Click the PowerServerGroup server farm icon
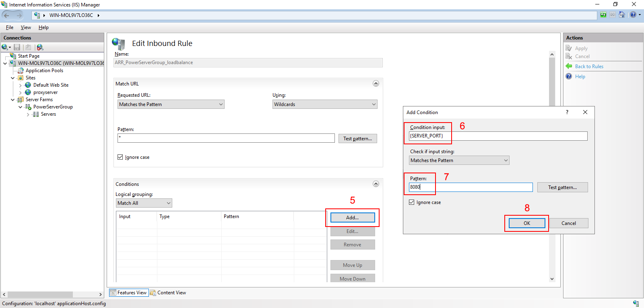This screenshot has width=644, height=308. (28, 107)
